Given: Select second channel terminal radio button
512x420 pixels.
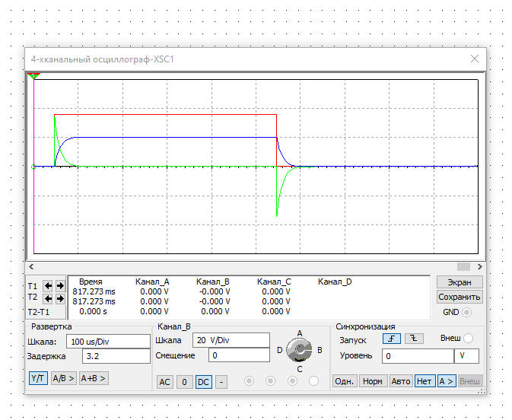Looking at the screenshot, I should click(270, 380).
